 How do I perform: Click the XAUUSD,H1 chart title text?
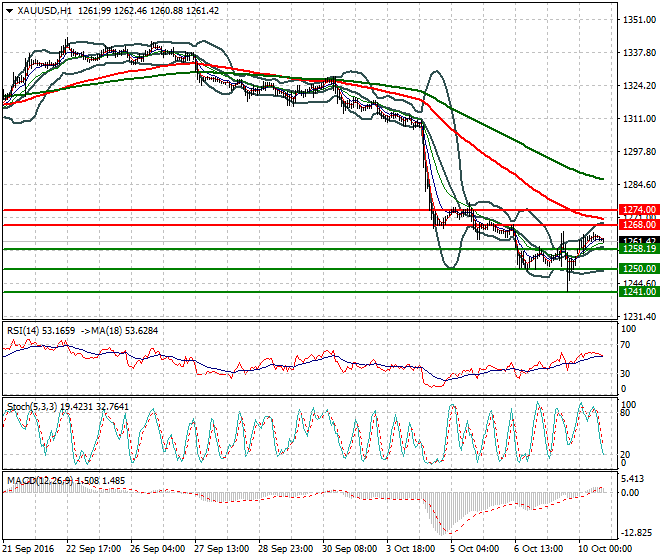click(44, 11)
